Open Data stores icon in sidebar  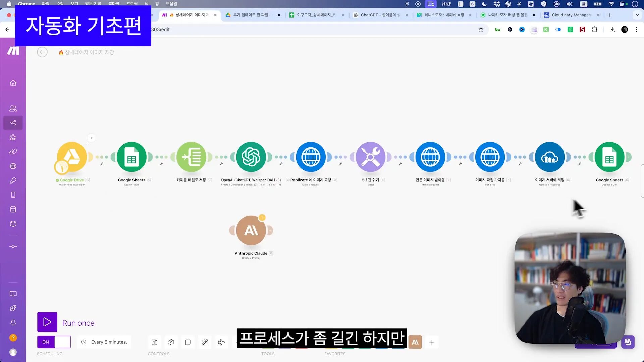click(x=13, y=209)
